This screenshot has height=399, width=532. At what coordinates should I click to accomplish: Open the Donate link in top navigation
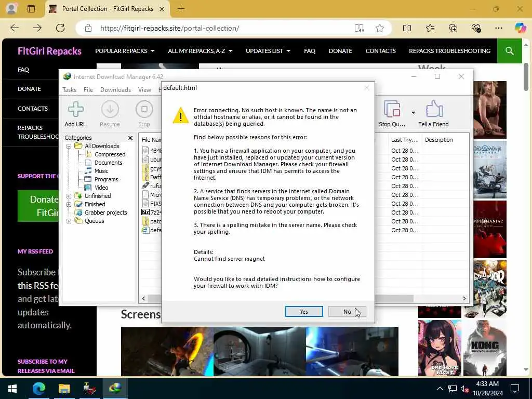click(340, 51)
